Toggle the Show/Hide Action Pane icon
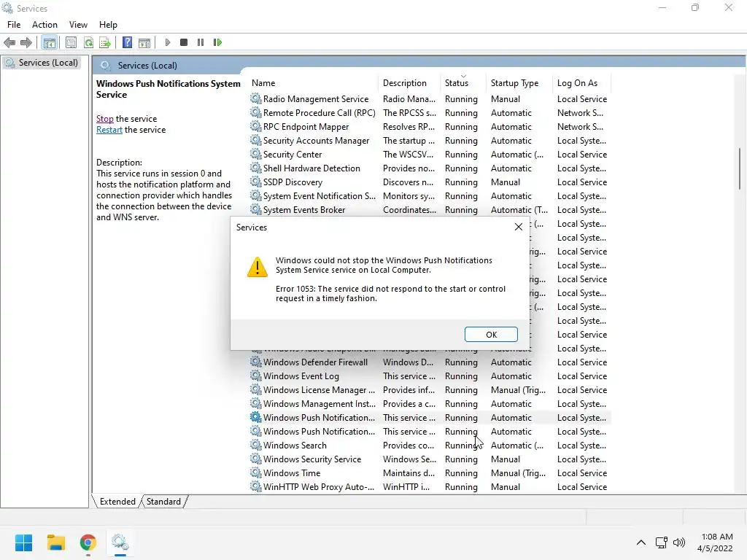747x560 pixels. pyautogui.click(x=144, y=42)
